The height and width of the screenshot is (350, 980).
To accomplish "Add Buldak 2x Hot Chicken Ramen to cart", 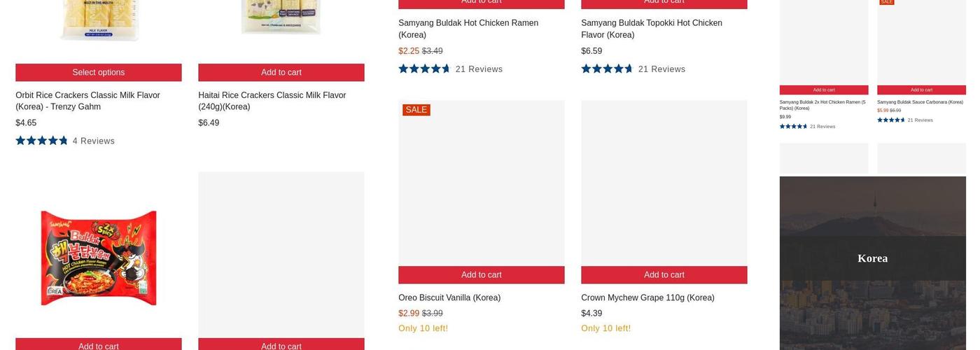I will (x=824, y=90).
